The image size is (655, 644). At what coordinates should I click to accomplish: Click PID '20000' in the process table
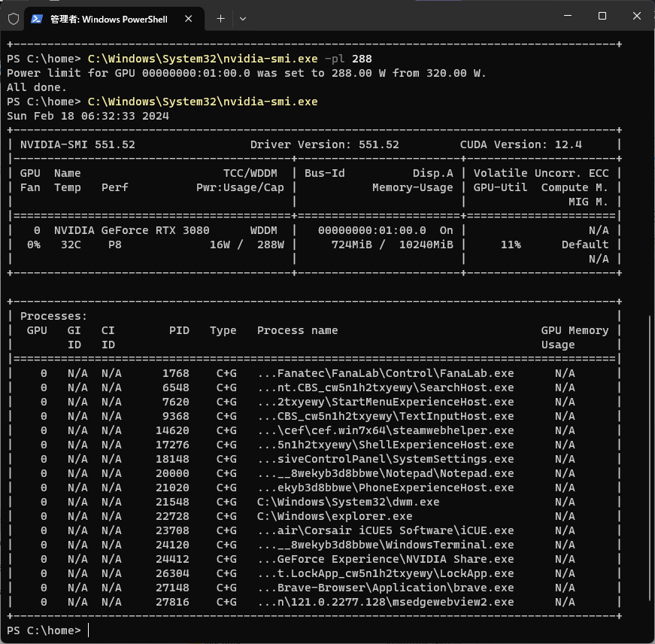[172, 473]
